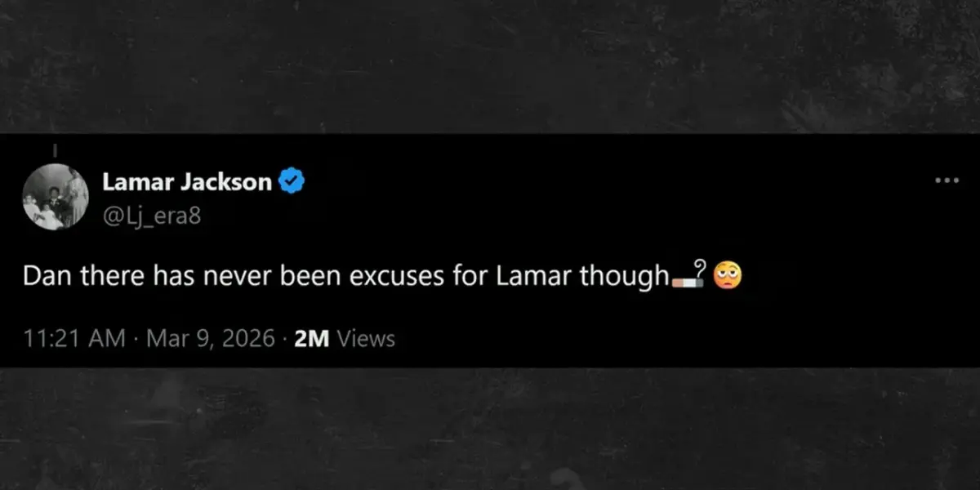The height and width of the screenshot is (490, 980).
Task: Click the 11:21 AM timestamp
Action: (74, 338)
